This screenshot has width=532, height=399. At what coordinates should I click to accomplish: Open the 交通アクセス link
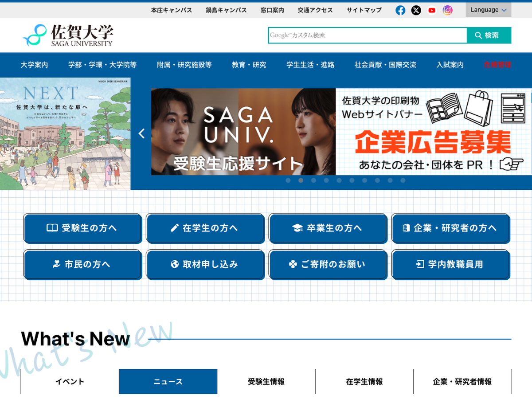(x=315, y=10)
